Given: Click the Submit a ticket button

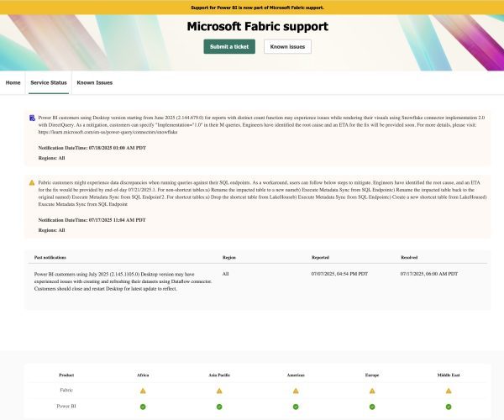Looking at the screenshot, I should (x=229, y=46).
